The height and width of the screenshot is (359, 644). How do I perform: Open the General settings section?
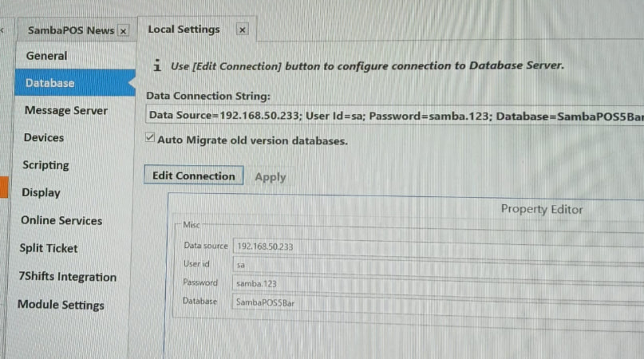[x=46, y=56]
